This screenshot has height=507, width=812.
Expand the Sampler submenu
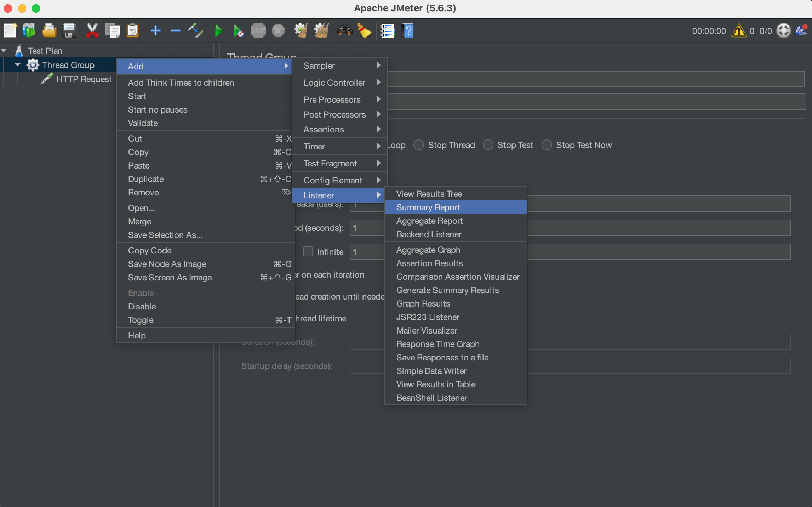(340, 65)
